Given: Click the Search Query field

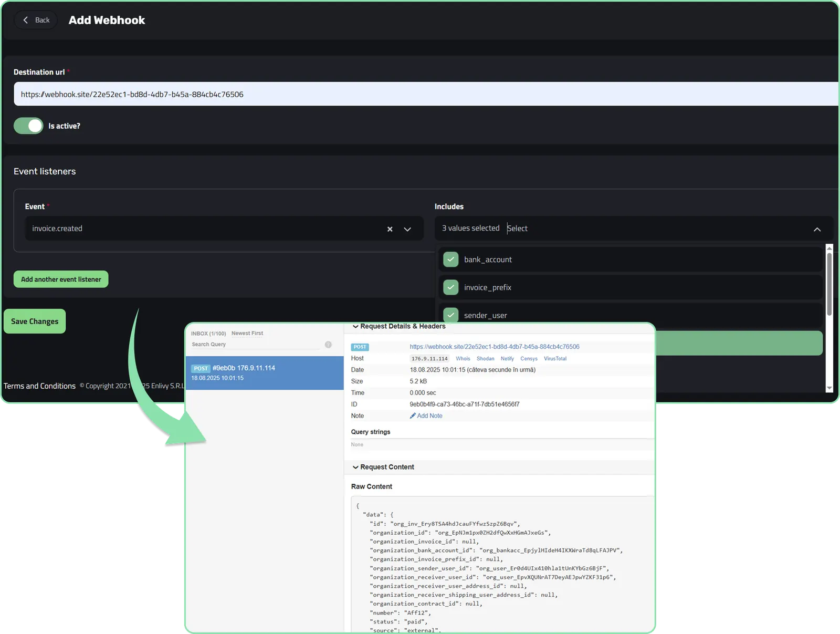Looking at the screenshot, I should 255,345.
